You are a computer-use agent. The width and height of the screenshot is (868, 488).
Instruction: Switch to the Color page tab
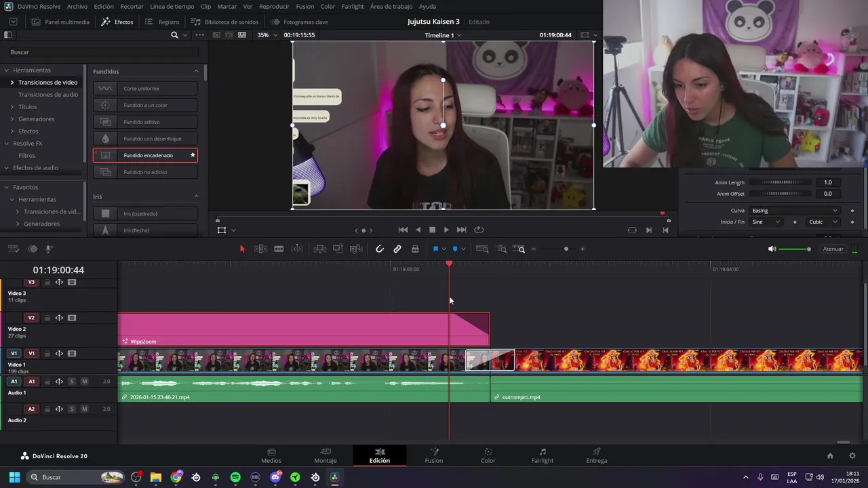(x=488, y=456)
